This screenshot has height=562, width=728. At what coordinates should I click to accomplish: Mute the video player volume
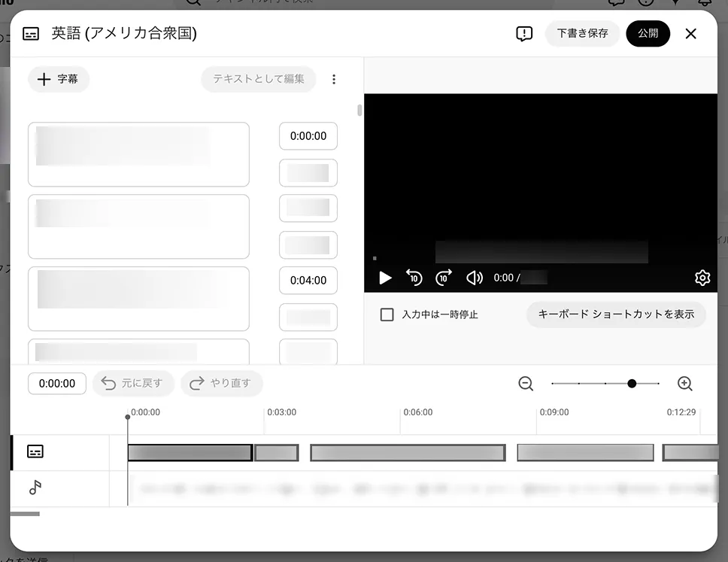tap(474, 278)
